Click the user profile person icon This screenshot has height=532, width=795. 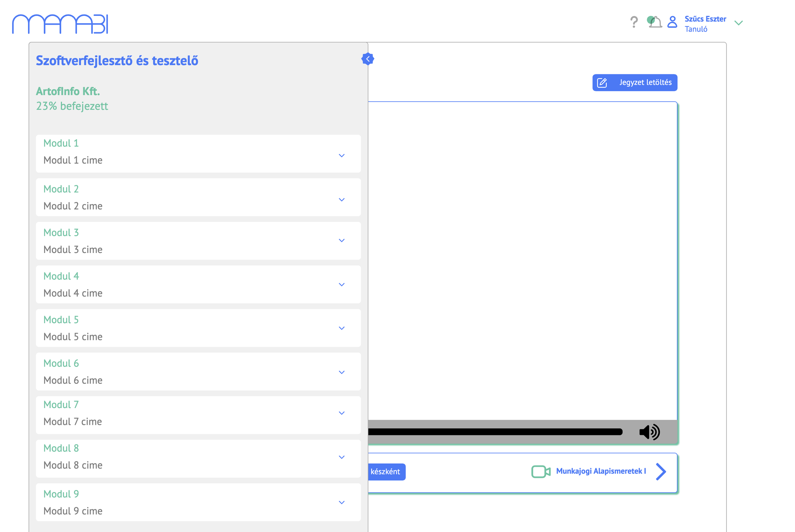tap(672, 22)
